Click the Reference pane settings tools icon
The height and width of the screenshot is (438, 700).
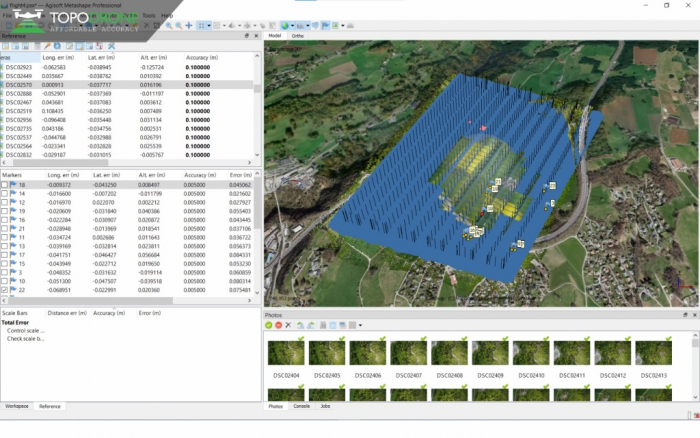coord(112,46)
